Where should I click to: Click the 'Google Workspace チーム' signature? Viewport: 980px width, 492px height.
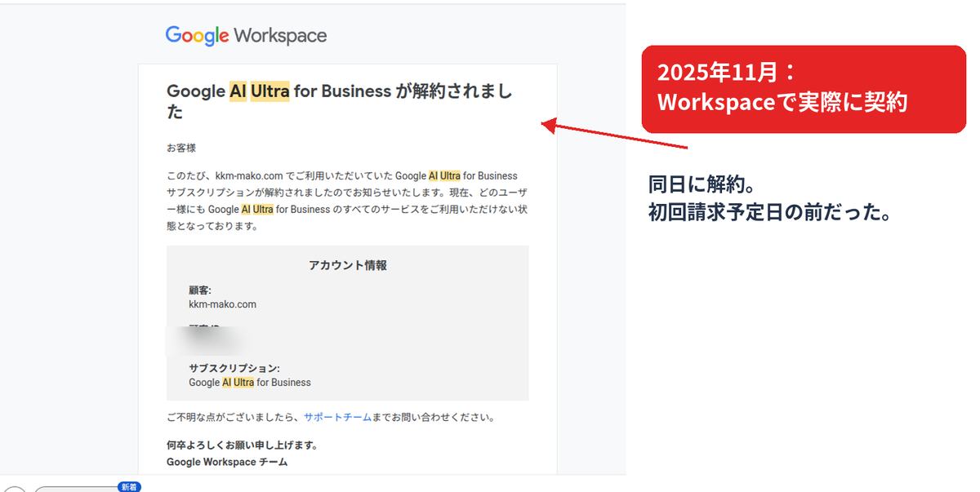tap(227, 462)
